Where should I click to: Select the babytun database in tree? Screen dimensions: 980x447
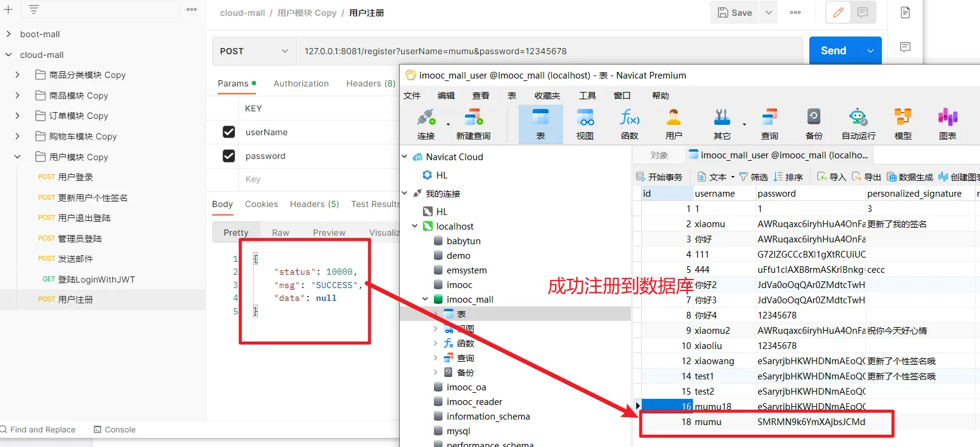(464, 241)
